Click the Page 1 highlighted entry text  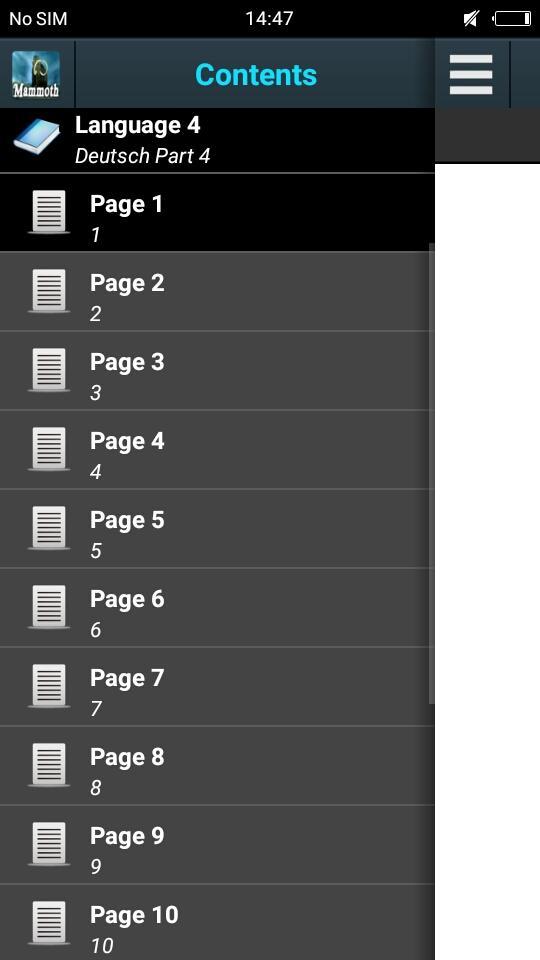point(127,204)
